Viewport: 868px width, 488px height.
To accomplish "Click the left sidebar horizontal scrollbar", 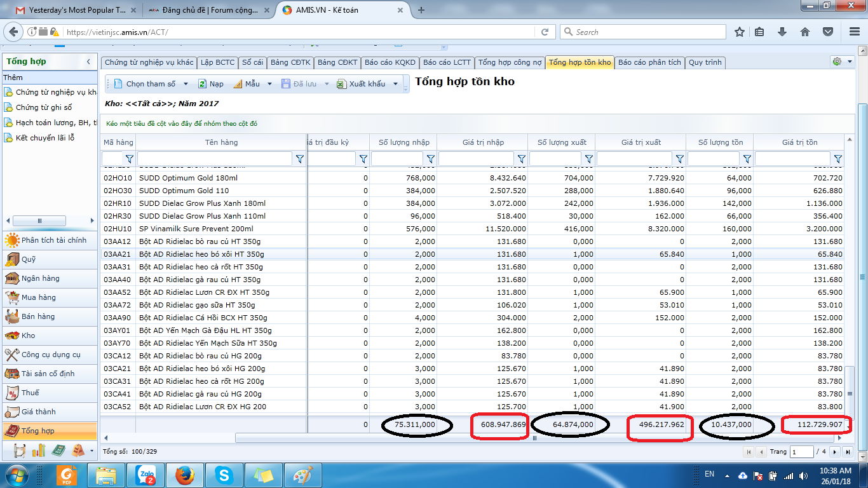I will pyautogui.click(x=39, y=220).
